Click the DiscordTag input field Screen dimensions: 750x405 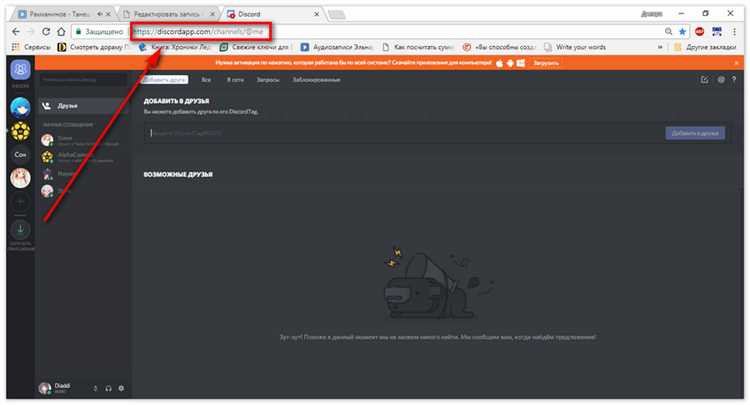point(404,133)
